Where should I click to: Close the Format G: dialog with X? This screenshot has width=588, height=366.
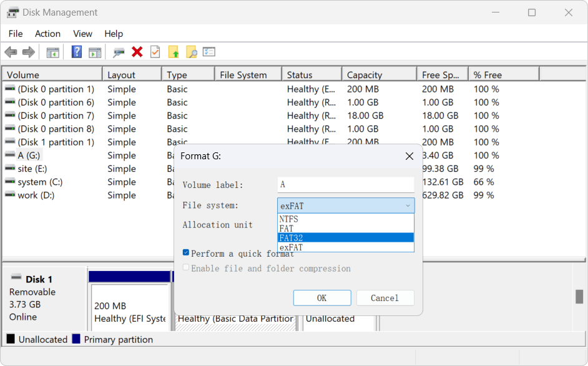(x=409, y=156)
